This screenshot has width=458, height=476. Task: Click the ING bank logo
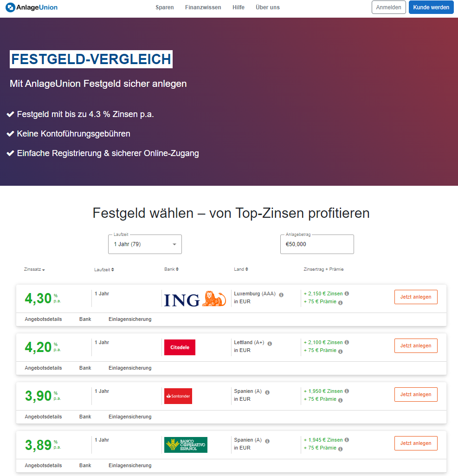coord(194,299)
